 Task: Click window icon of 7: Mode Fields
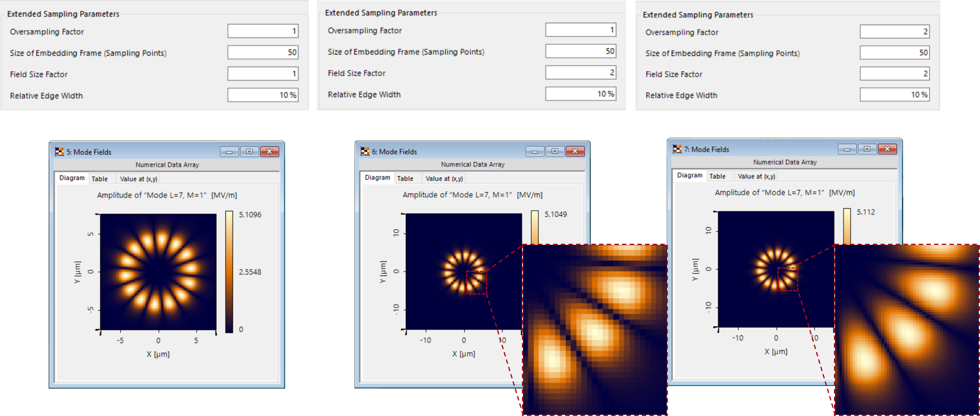[x=677, y=149]
